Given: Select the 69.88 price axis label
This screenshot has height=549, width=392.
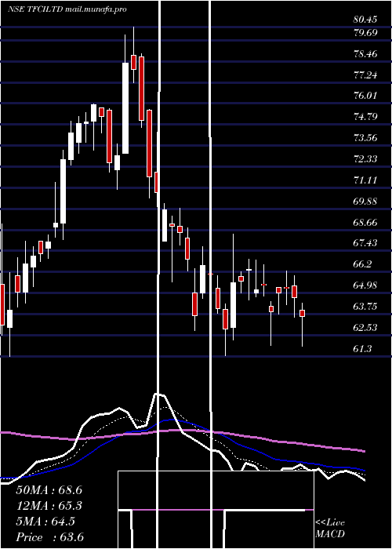Looking at the screenshot, I should 365,202.
